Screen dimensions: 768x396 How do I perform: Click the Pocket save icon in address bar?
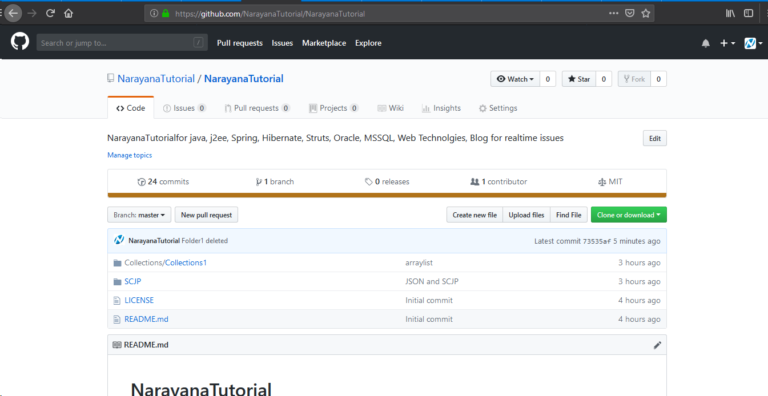coord(629,14)
